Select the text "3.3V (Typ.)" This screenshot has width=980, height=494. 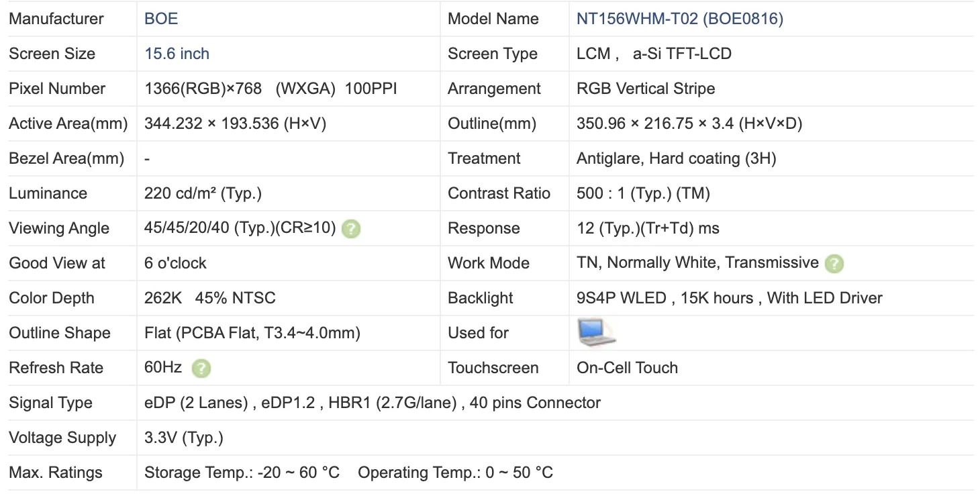tap(184, 438)
